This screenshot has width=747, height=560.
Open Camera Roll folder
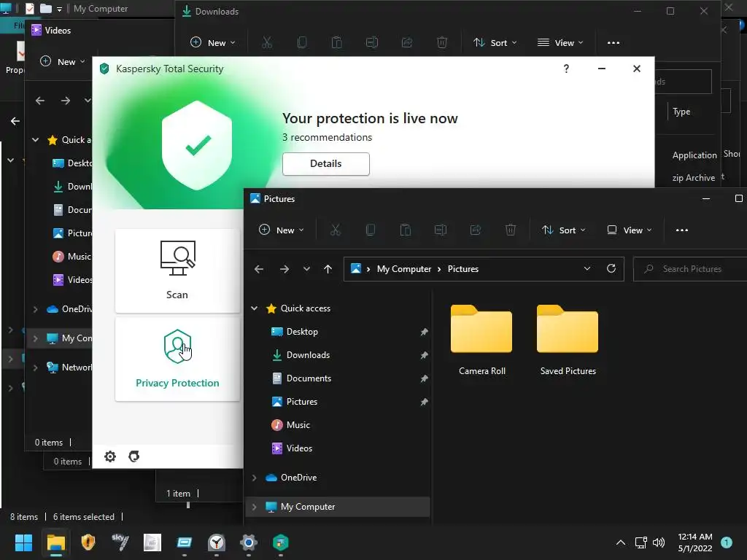tap(481, 340)
